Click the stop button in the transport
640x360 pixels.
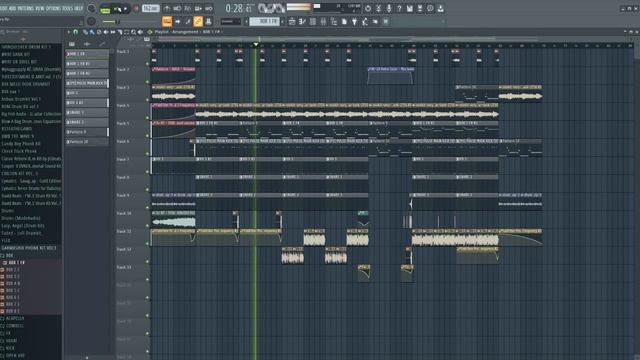[x=125, y=9]
